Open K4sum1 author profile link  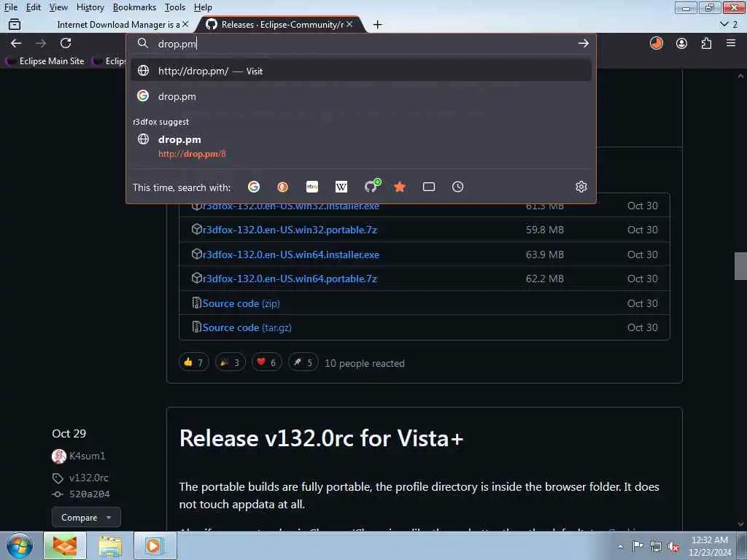coord(88,456)
